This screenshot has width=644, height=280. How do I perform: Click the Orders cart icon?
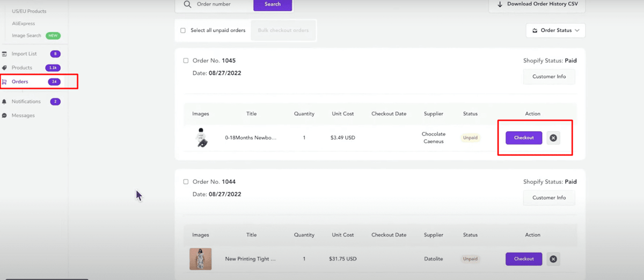4,82
